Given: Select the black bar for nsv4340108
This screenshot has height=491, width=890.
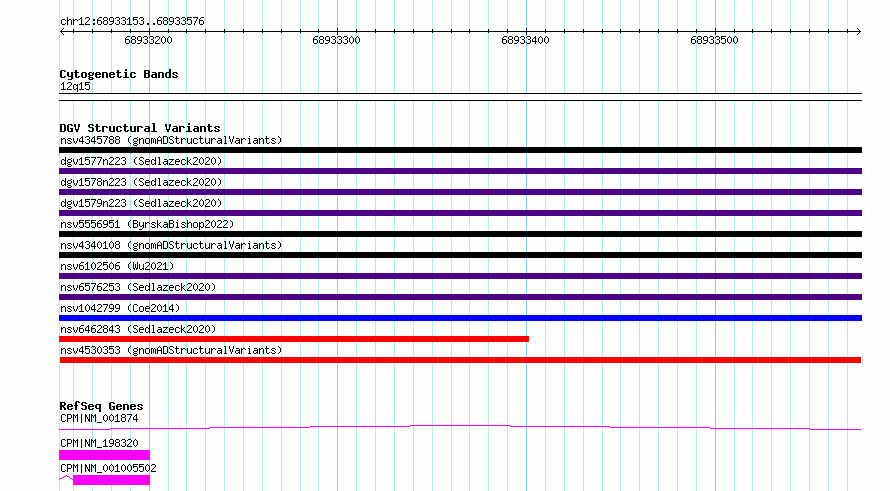Looking at the screenshot, I should [x=460, y=255].
